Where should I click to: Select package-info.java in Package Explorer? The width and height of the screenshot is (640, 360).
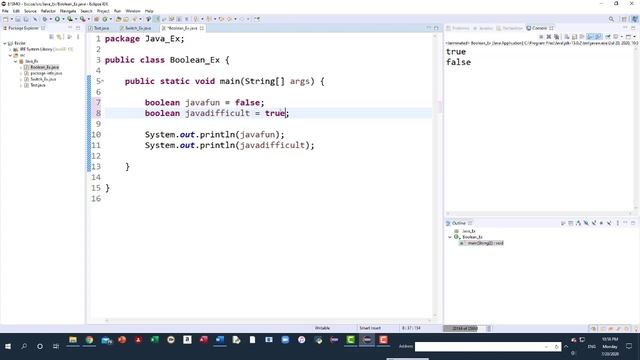pos(46,73)
